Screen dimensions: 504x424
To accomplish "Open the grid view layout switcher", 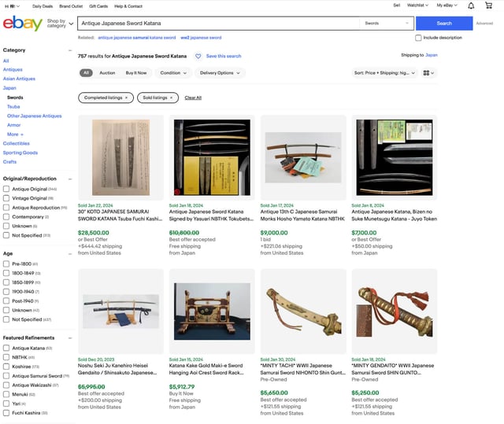I will (x=428, y=73).
